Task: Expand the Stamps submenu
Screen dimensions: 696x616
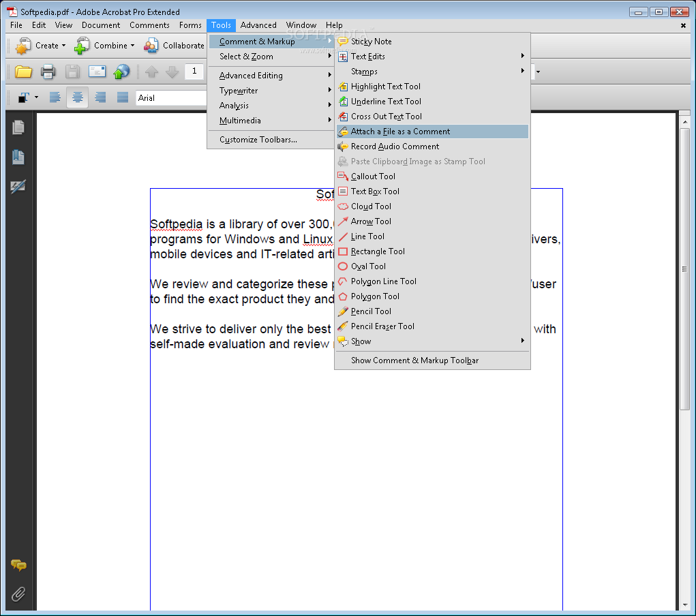Action: click(x=432, y=72)
